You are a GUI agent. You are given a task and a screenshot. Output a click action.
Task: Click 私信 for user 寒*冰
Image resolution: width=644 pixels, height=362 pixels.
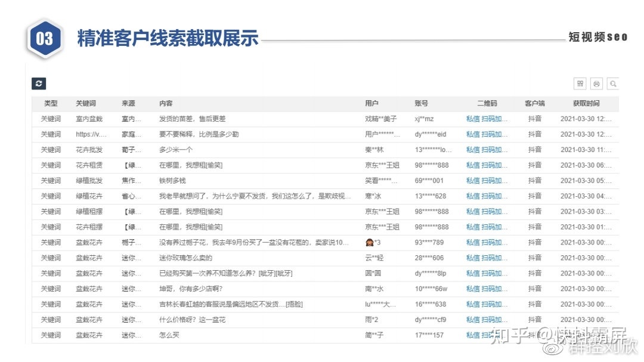coord(473,196)
